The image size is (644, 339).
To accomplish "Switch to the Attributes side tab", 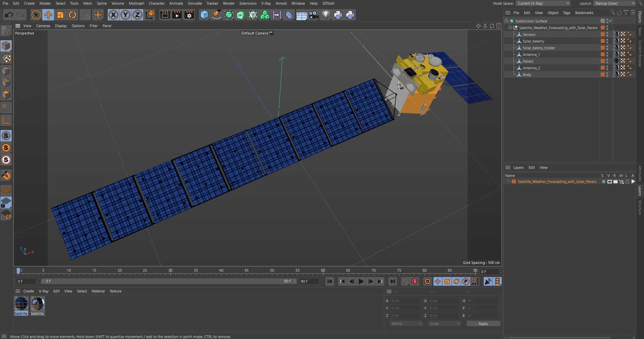I will click(x=640, y=173).
